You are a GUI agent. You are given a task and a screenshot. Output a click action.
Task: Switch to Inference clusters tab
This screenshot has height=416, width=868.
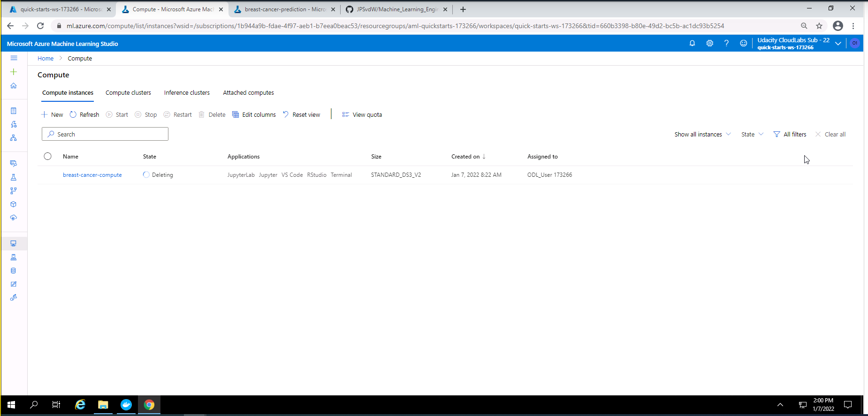(187, 93)
